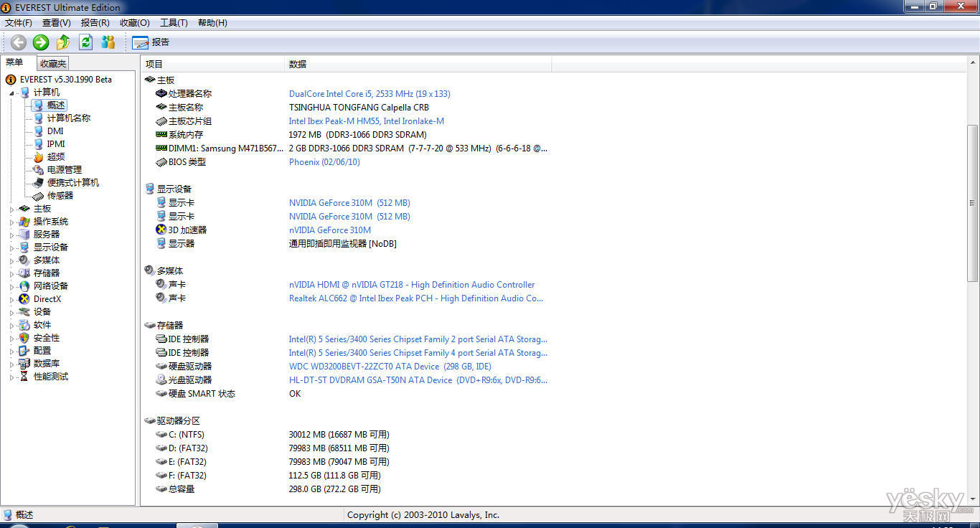980x528 pixels.
Task: Expand the 操作系统 tree node
Action: tap(11, 222)
